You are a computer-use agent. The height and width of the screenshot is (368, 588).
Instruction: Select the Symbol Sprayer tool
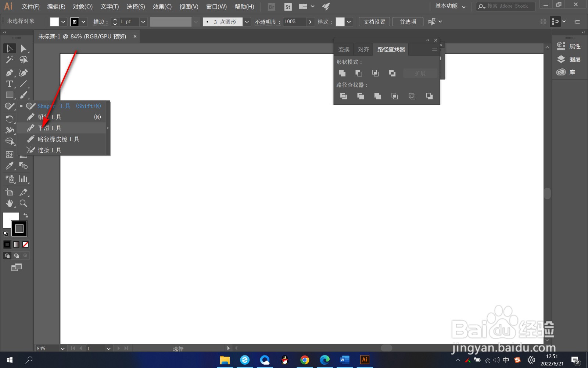click(x=10, y=179)
